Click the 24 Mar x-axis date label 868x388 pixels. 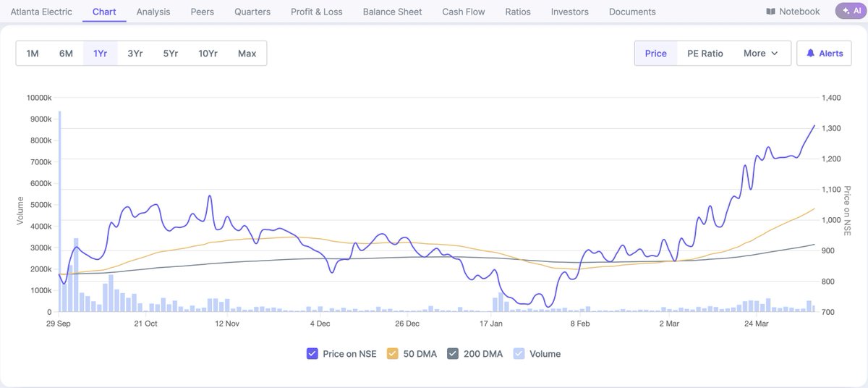757,324
